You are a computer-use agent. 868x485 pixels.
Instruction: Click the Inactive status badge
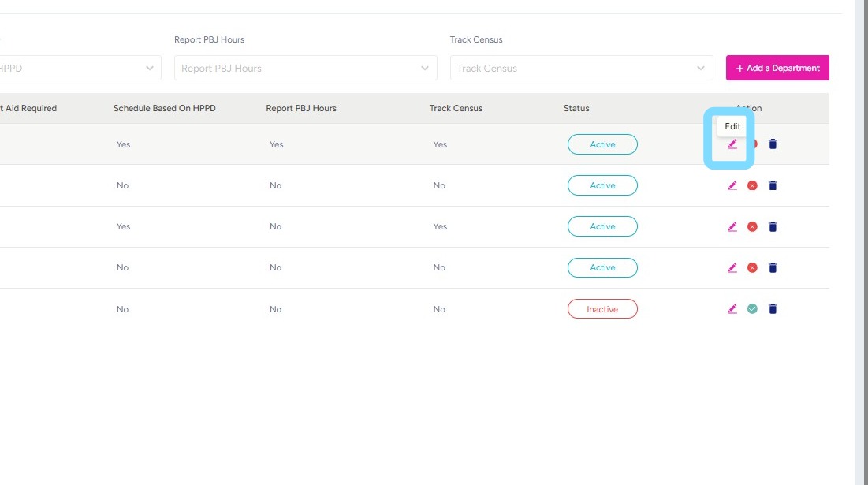[x=602, y=309]
